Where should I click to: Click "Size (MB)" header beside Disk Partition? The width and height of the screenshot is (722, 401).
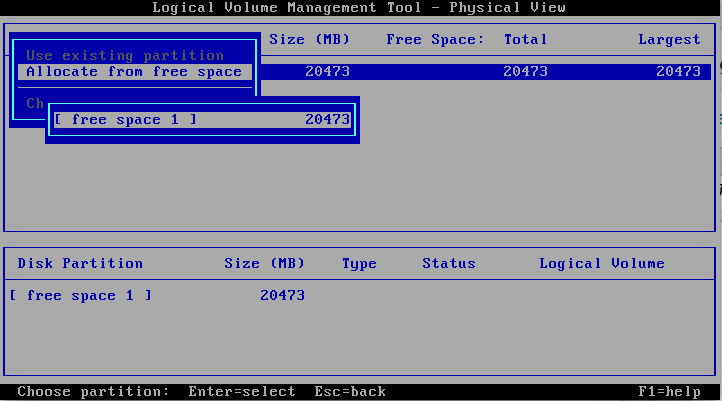(x=264, y=264)
